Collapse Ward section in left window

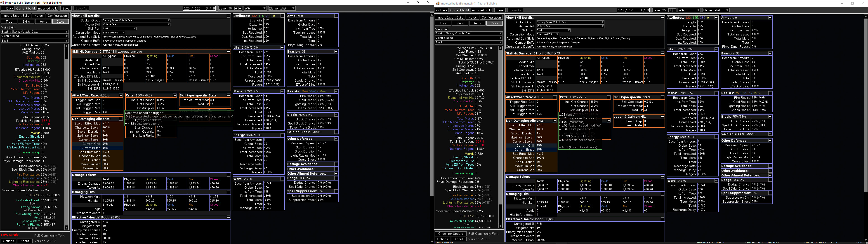[x=282, y=179]
